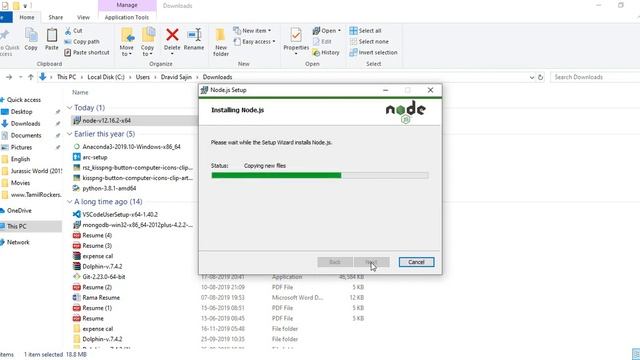Click the disabled Next button in the setup dialog

[x=371, y=262]
